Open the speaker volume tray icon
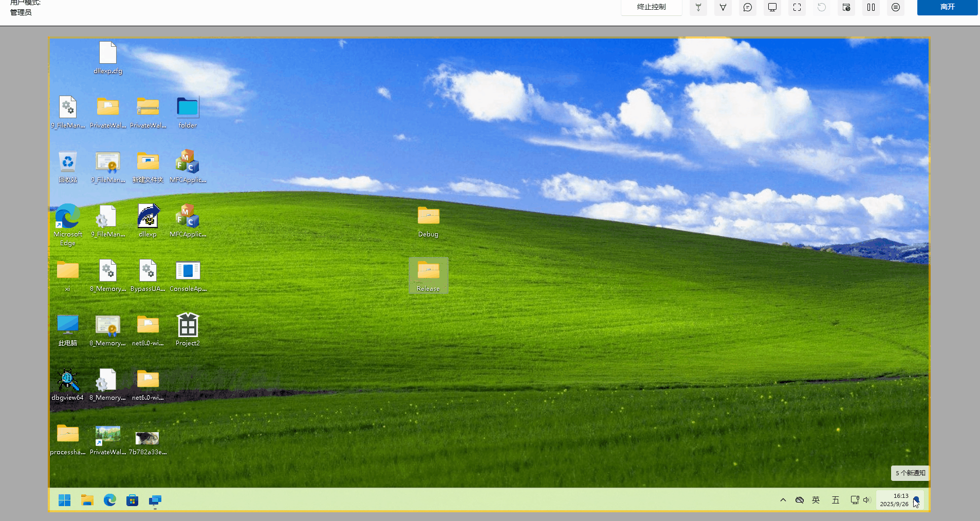980x521 pixels. tap(867, 500)
